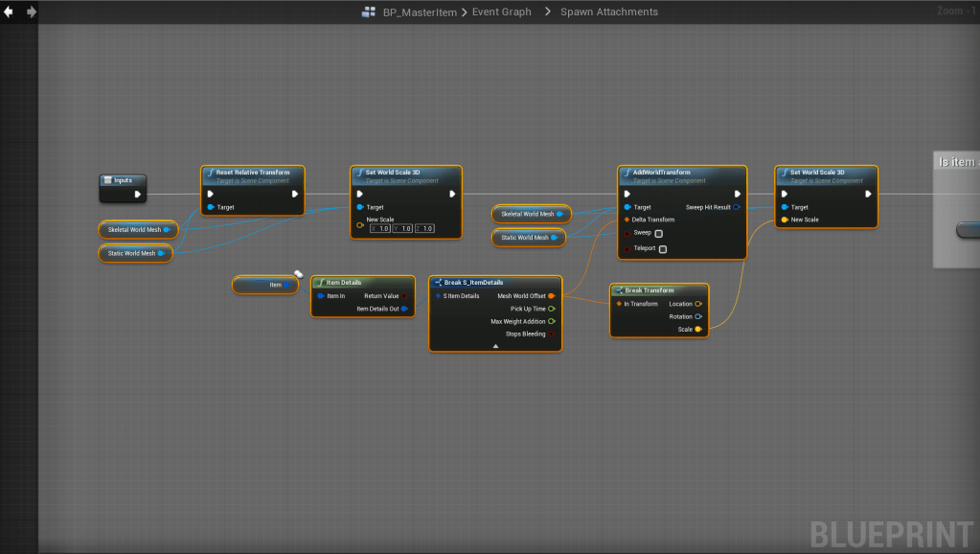This screenshot has height=554, width=980.
Task: Click the Item Details Out pin
Action: (404, 309)
